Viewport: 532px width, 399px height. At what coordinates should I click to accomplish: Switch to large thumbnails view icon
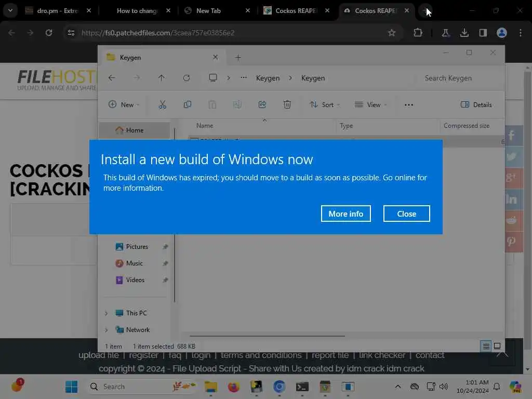coord(497,346)
